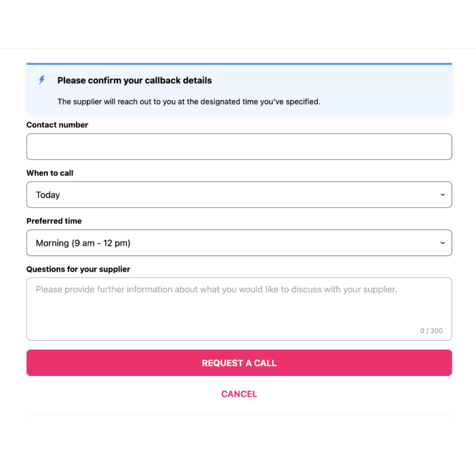Click the 0 / 300 character counter
The image size is (476, 476).
431,331
